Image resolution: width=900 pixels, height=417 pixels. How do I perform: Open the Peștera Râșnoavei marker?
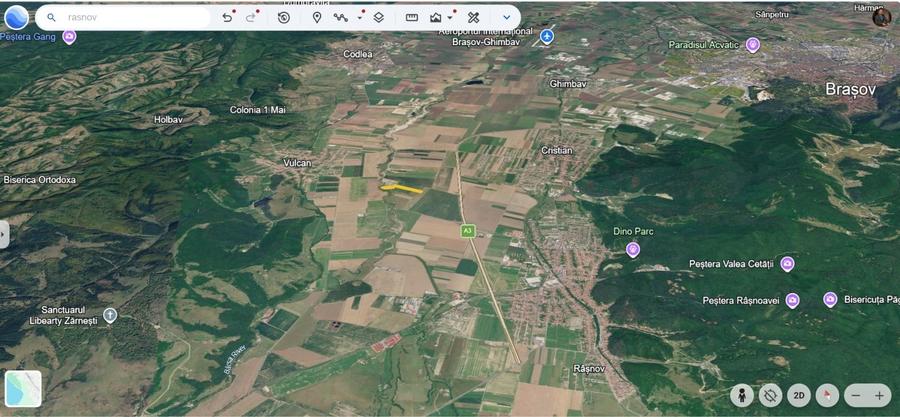click(x=792, y=300)
